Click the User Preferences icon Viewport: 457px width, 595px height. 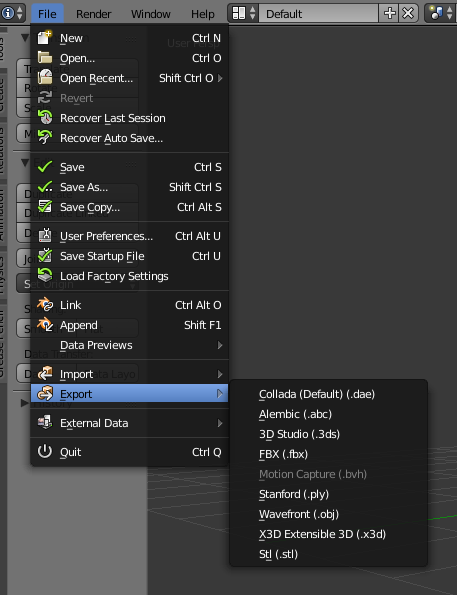[45, 236]
